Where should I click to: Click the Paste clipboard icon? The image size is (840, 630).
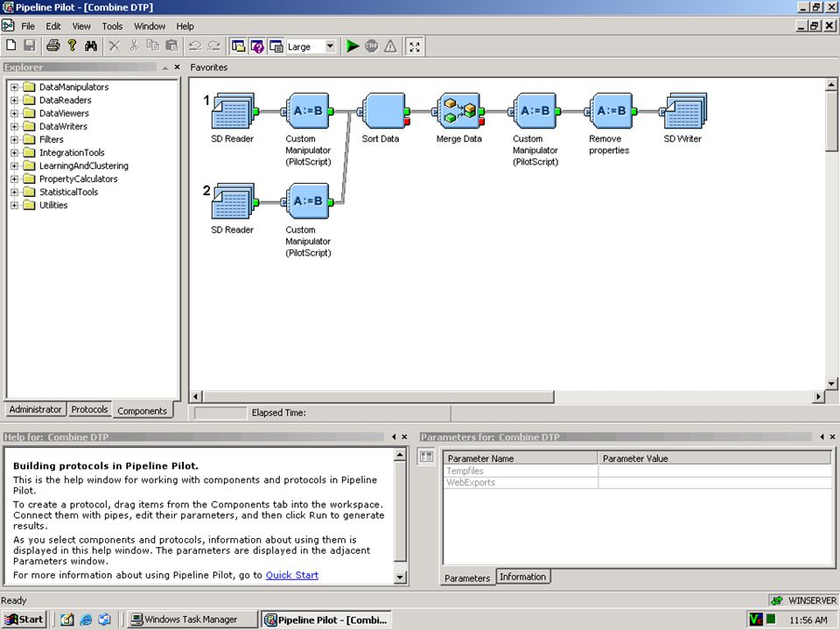click(x=171, y=46)
